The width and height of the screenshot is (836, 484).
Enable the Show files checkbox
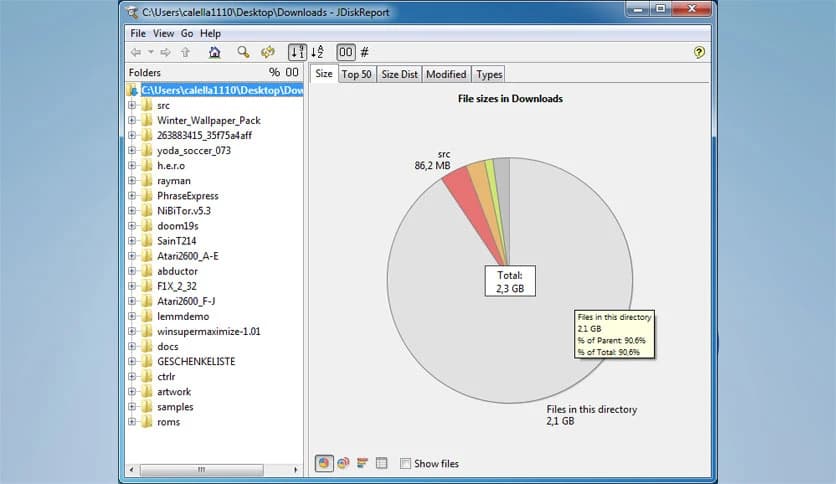tap(405, 464)
